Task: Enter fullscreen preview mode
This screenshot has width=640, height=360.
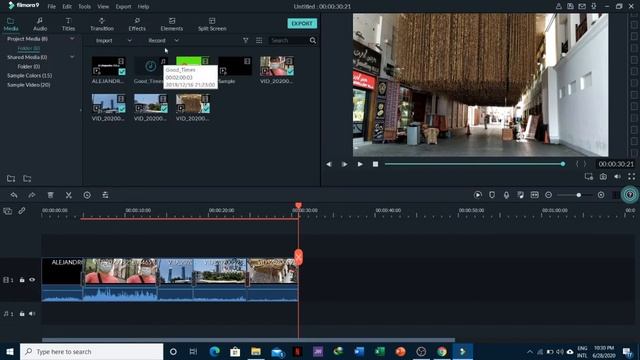Action: (x=631, y=176)
